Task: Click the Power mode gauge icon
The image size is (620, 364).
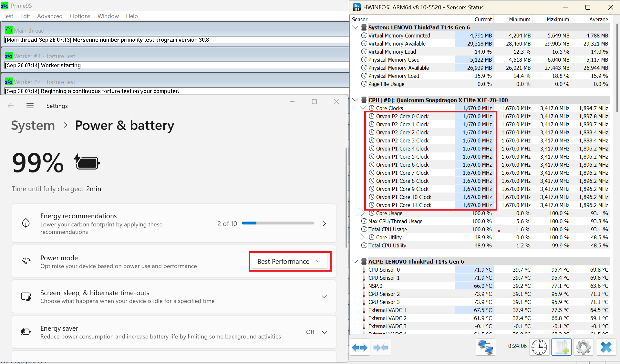Action: coord(26,261)
